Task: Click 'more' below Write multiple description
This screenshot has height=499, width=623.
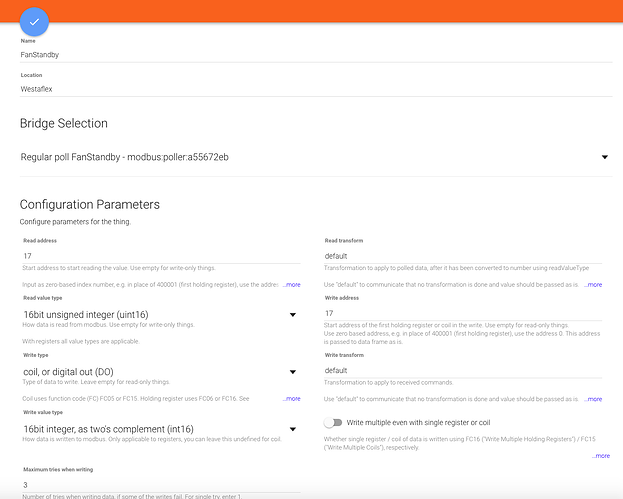Action: point(600,456)
